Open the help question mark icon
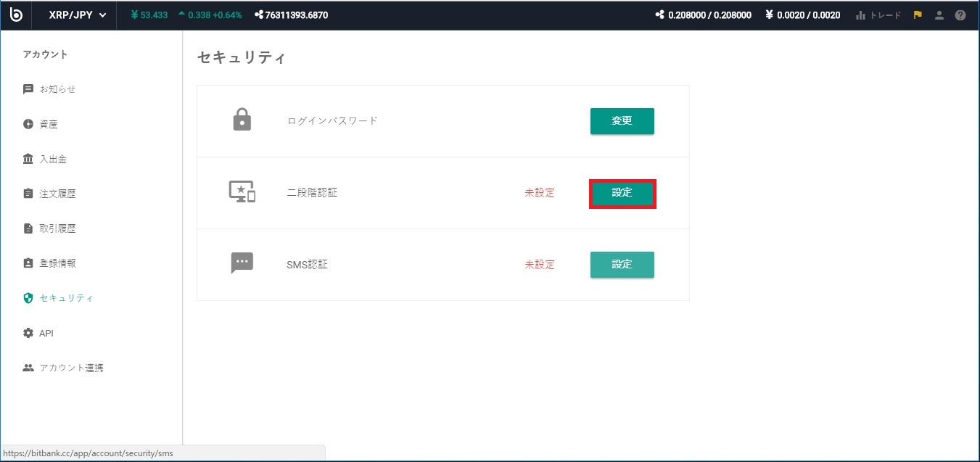Screen dimensions: 980x462 point(959,15)
